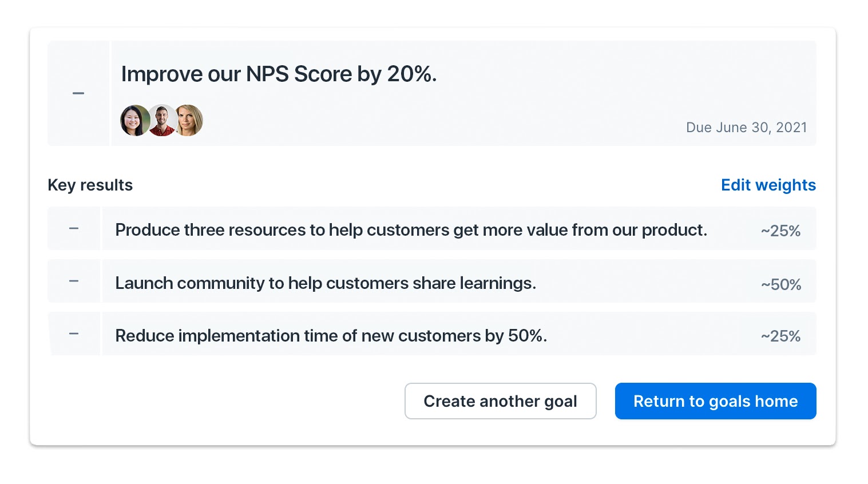
Task: Open the Launch community key result
Action: (x=326, y=283)
